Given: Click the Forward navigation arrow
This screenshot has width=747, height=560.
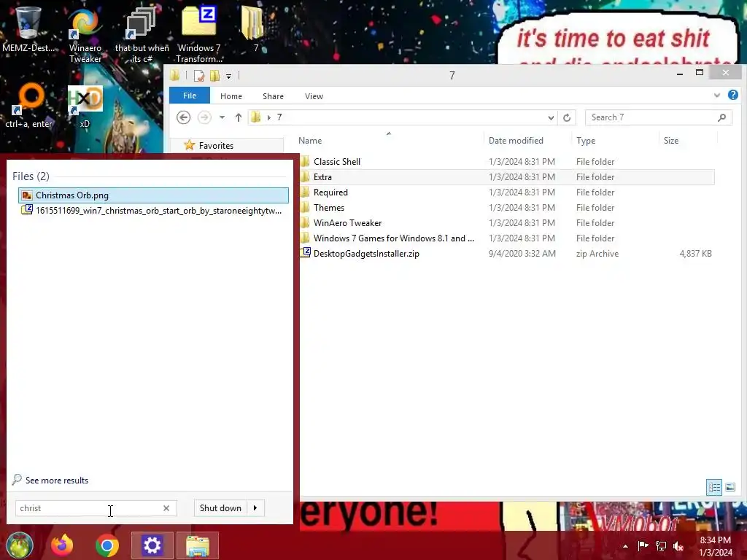Looking at the screenshot, I should tap(204, 117).
